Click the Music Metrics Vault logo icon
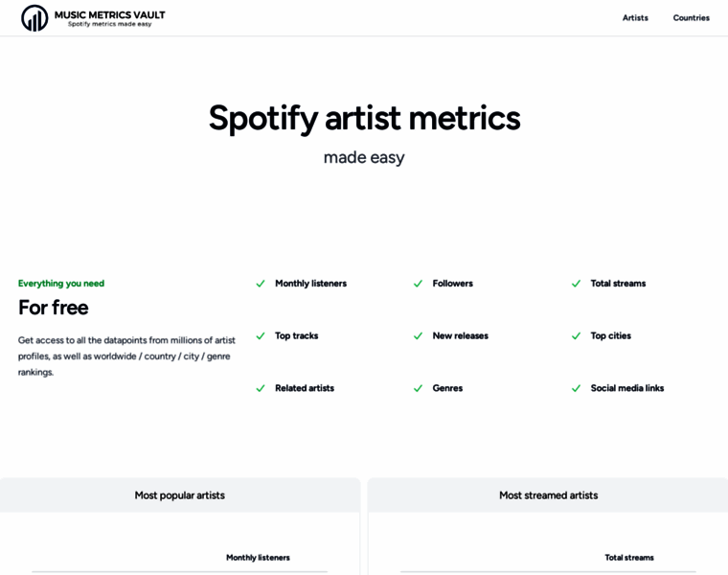This screenshot has height=575, width=728. pyautogui.click(x=34, y=18)
